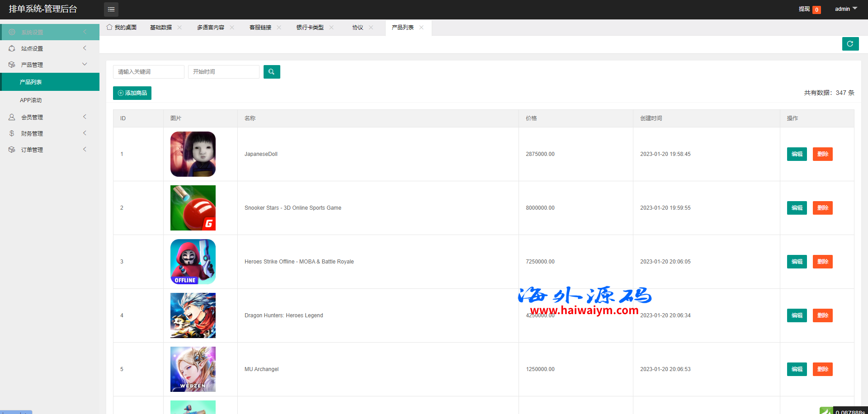
Task: Switch to the 客服链接 tab
Action: coord(260,28)
